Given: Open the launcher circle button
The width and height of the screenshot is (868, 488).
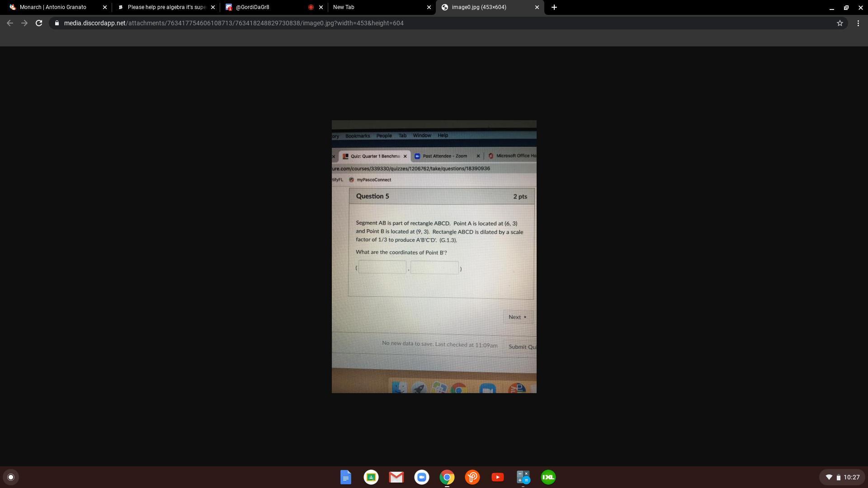Looking at the screenshot, I should coord(11,477).
